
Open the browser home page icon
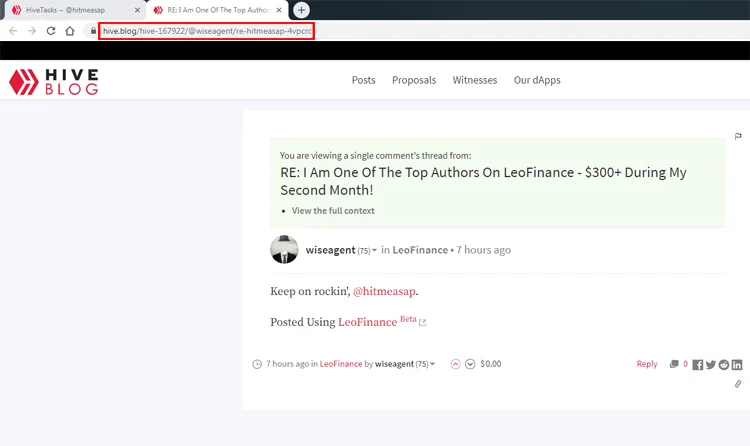[x=70, y=31]
